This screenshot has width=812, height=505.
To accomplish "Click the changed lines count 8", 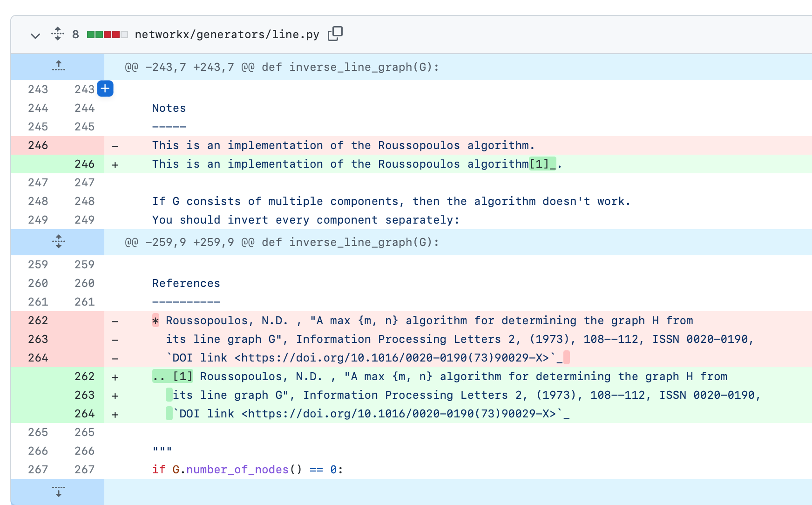I will tap(75, 35).
